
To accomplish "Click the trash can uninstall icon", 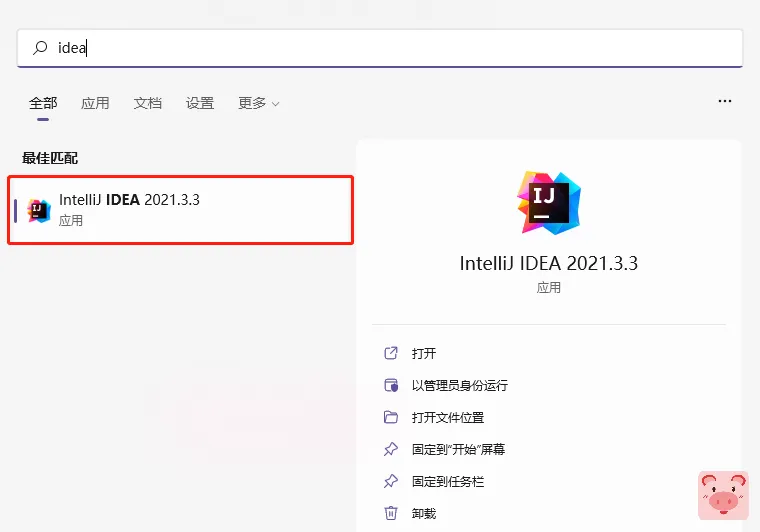I will point(391,513).
